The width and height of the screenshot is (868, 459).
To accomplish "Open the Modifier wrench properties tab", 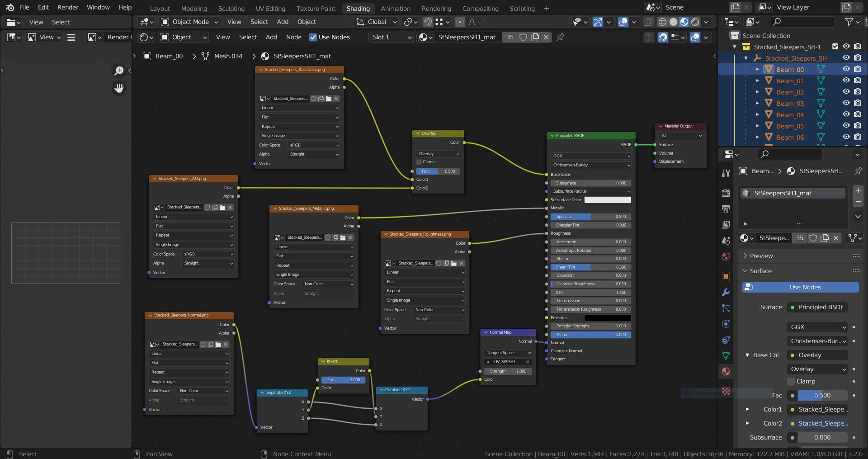I will coord(726,293).
